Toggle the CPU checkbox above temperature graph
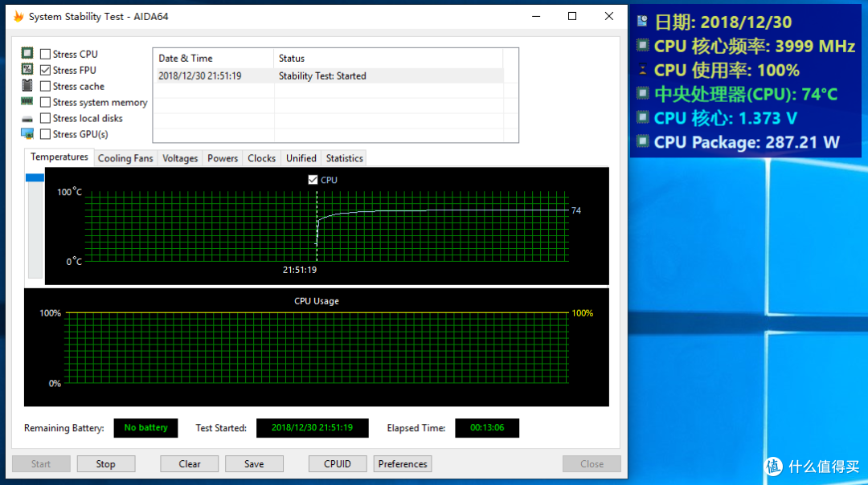The width and height of the screenshot is (868, 485). (313, 180)
